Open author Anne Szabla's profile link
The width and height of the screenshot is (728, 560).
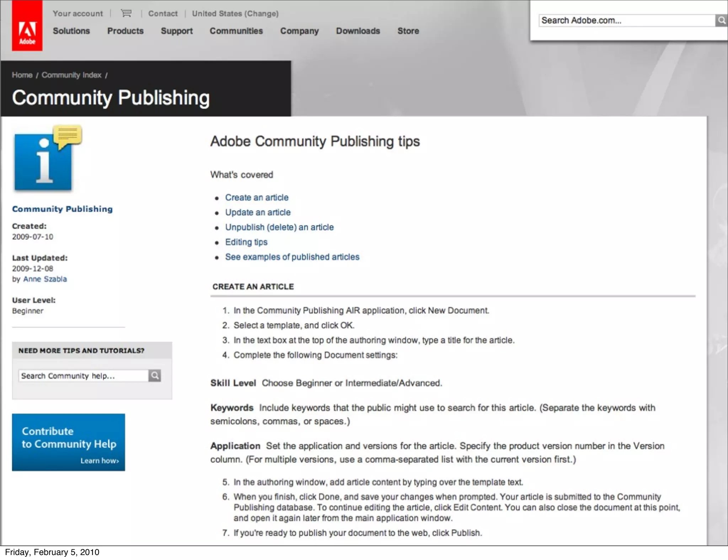[45, 279]
